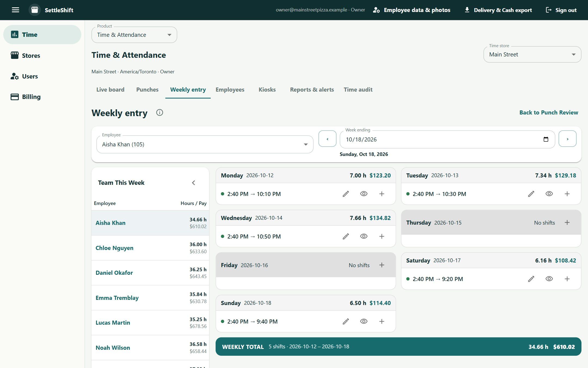Edit Tuesday's shift using the pencil icon
588x368 pixels.
[531, 194]
